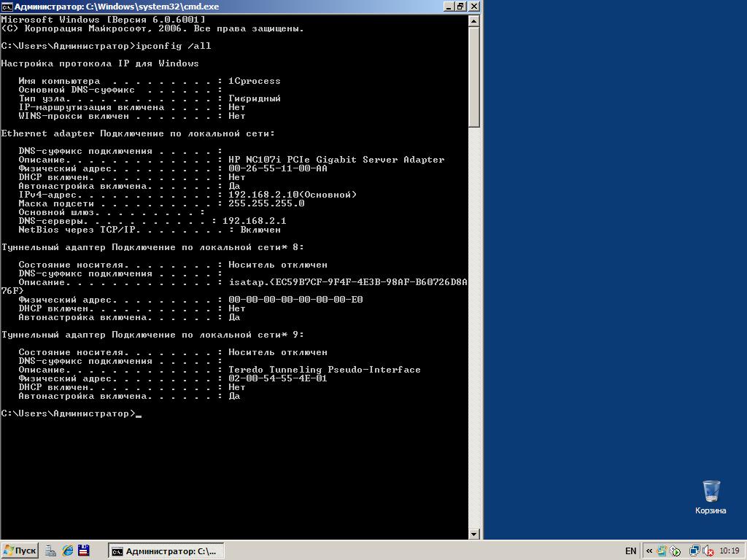Click the 'Microsoft Windows [Версия 6.0.6001]' line
This screenshot has width=747, height=560.
coord(104,20)
